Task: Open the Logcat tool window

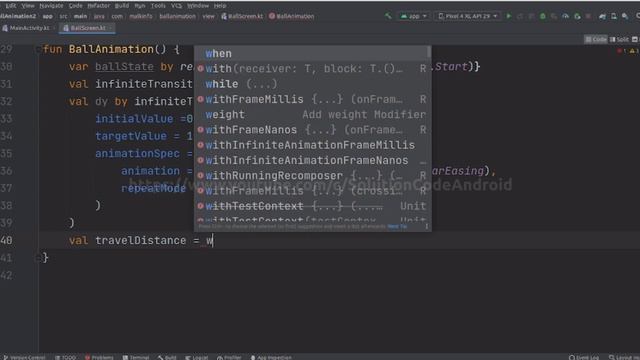Action: (x=197, y=357)
